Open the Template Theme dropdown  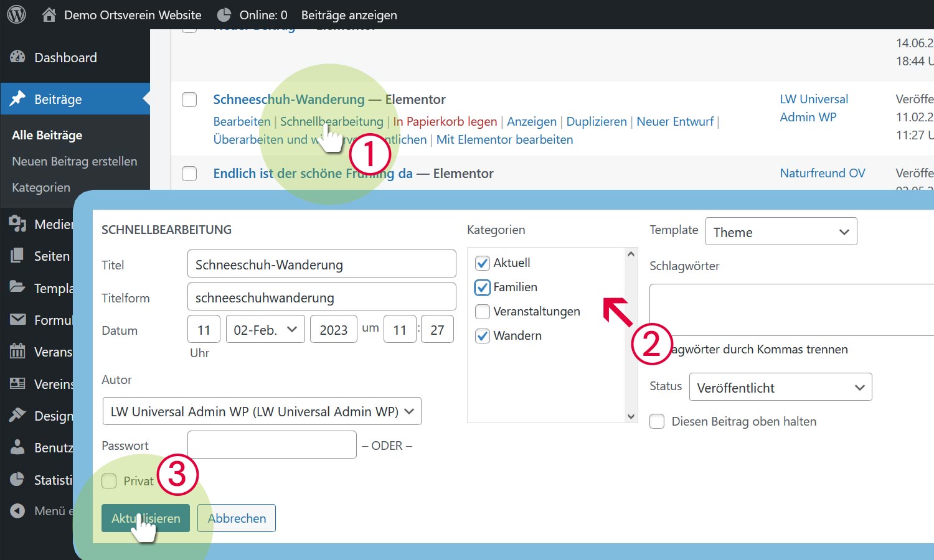(x=781, y=231)
